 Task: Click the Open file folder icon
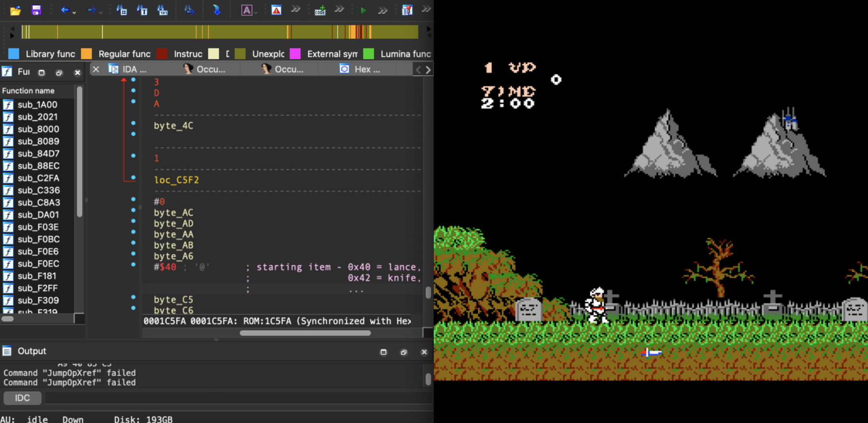[15, 10]
